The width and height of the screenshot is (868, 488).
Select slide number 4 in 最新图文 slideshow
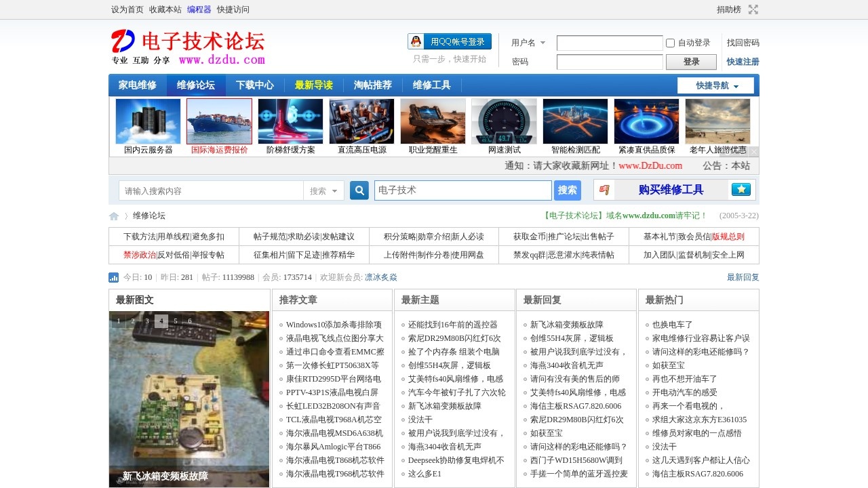(161, 321)
